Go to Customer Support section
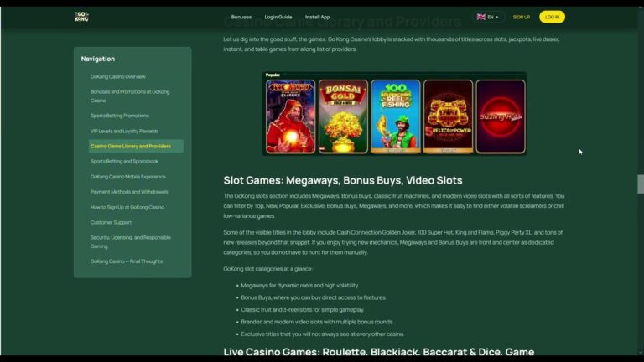This screenshot has width=644, height=362. tap(111, 222)
